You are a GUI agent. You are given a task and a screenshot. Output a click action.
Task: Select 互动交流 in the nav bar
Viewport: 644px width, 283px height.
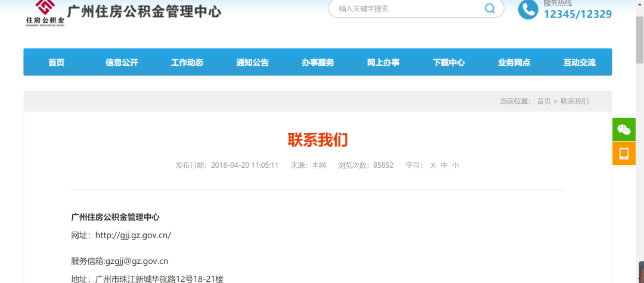[579, 63]
